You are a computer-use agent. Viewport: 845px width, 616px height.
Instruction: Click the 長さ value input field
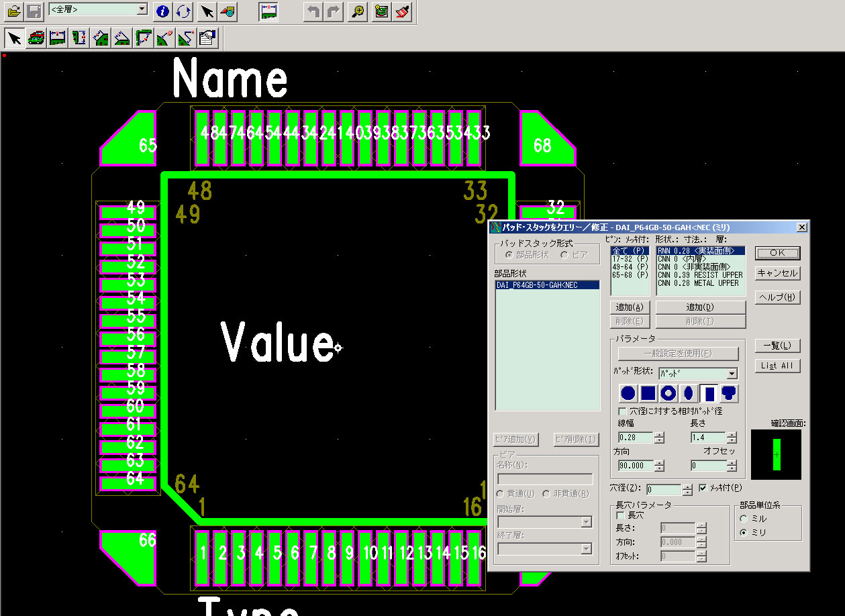point(707,438)
